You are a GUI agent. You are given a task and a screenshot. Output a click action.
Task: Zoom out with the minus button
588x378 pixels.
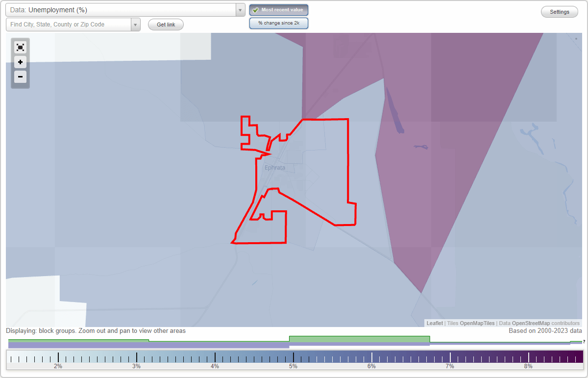tap(20, 76)
